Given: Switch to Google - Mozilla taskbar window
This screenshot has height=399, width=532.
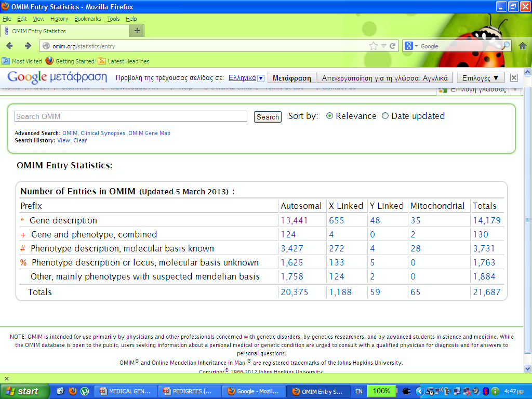Looking at the screenshot, I should tap(254, 391).
